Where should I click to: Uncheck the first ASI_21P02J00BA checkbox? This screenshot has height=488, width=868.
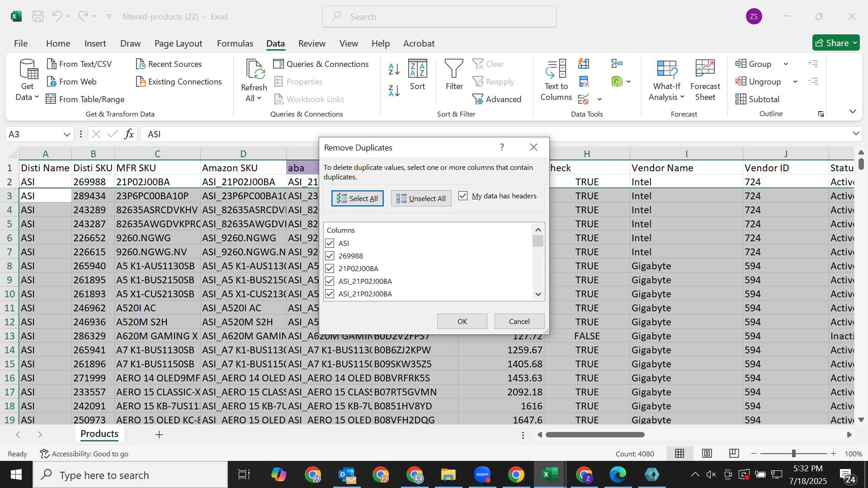coord(330,281)
